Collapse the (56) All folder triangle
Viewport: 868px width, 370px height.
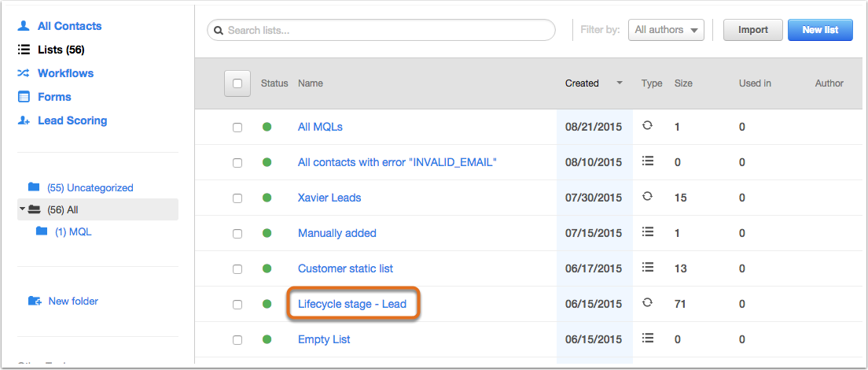tap(22, 209)
